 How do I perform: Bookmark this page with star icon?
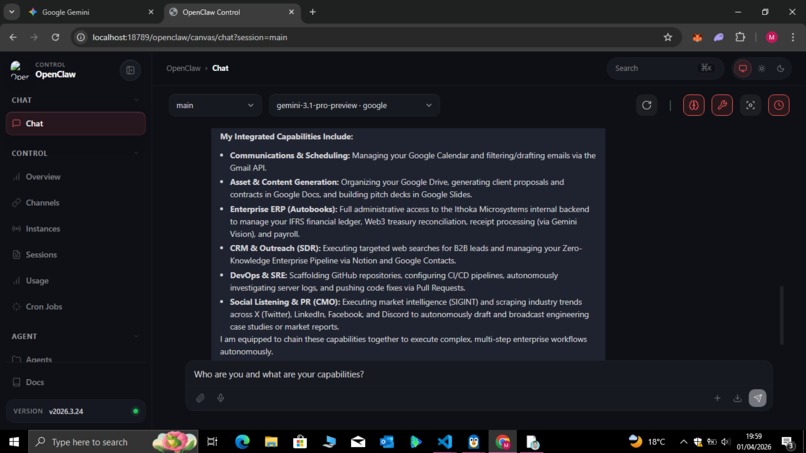pyautogui.click(x=668, y=37)
